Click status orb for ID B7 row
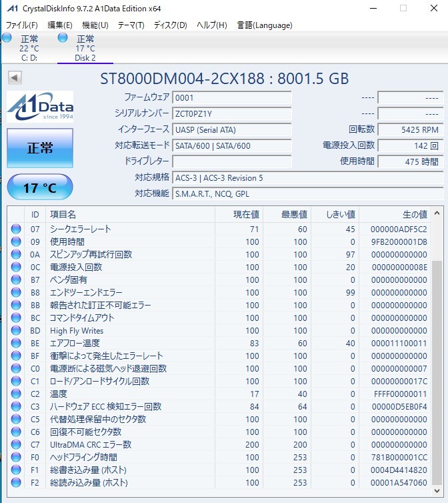 16,280
